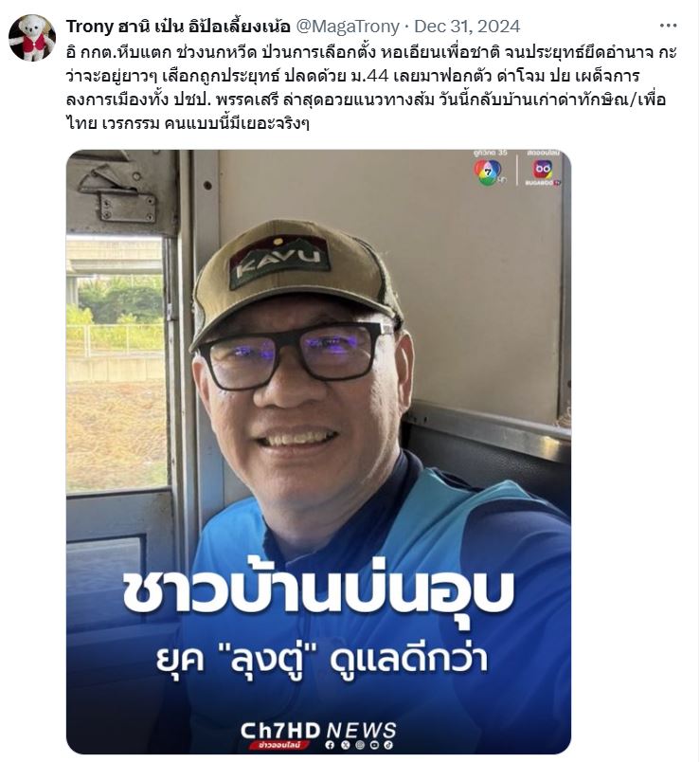
Task: Open the Trony display name profile link
Action: click(x=178, y=26)
